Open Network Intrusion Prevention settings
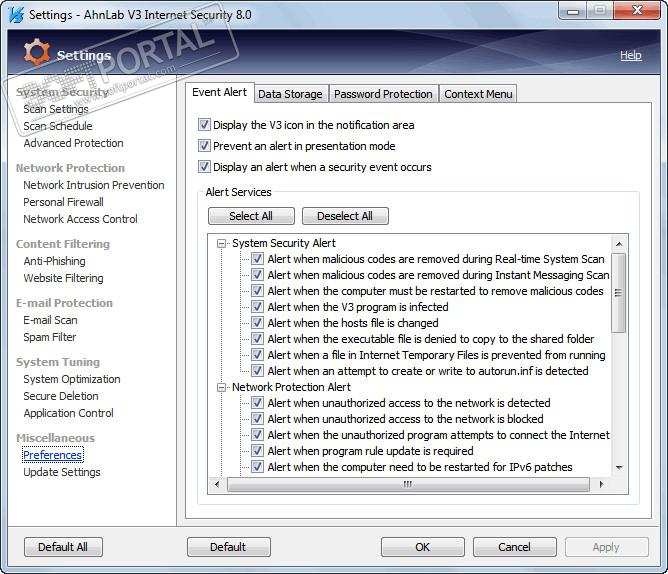This screenshot has height=574, width=668. pos(94,185)
